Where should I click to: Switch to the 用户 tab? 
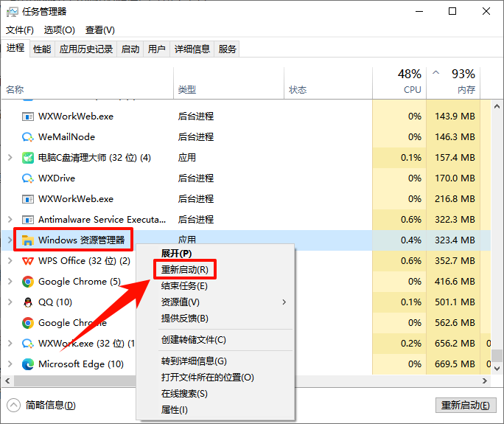click(x=156, y=49)
